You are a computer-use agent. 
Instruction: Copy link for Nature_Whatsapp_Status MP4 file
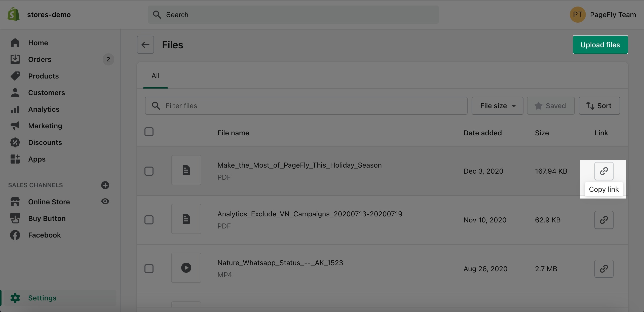[x=604, y=269]
